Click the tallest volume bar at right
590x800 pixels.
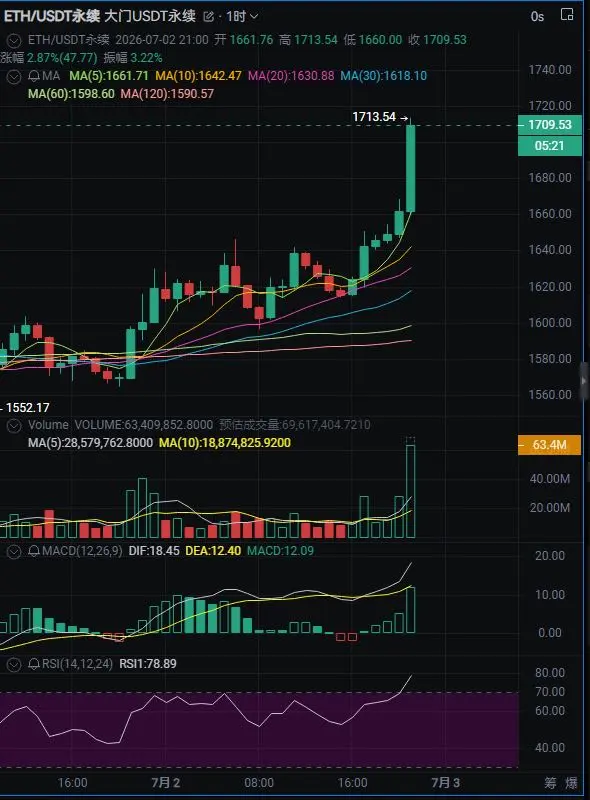[x=410, y=491]
